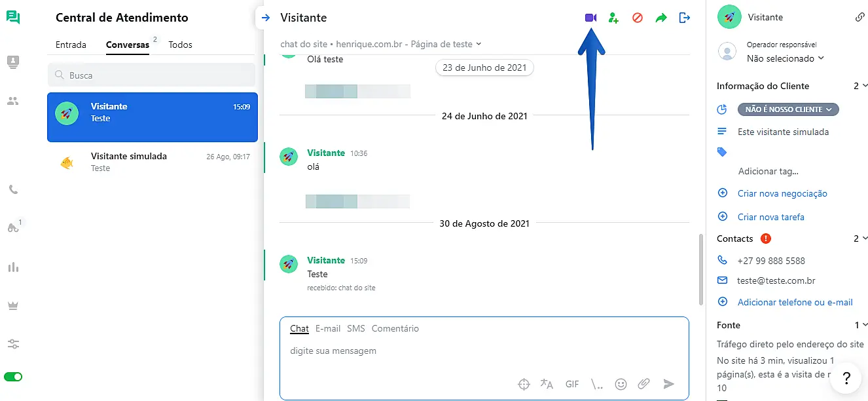Click the green add operator icon
The width and height of the screenshot is (868, 401).
(x=613, y=18)
